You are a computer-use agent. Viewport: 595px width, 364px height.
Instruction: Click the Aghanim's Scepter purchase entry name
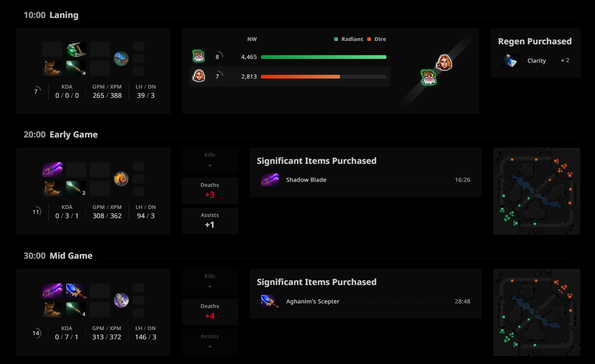pos(313,301)
